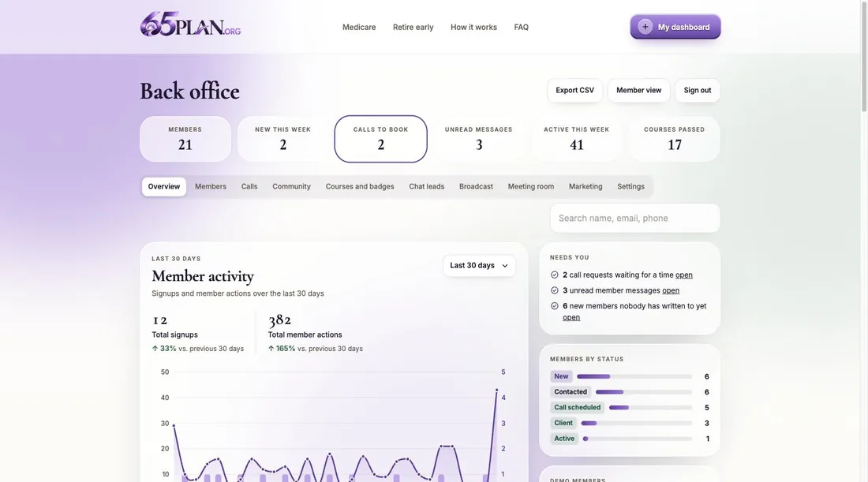Open the Retire early nav item
This screenshot has width=868, height=482.
[413, 27]
